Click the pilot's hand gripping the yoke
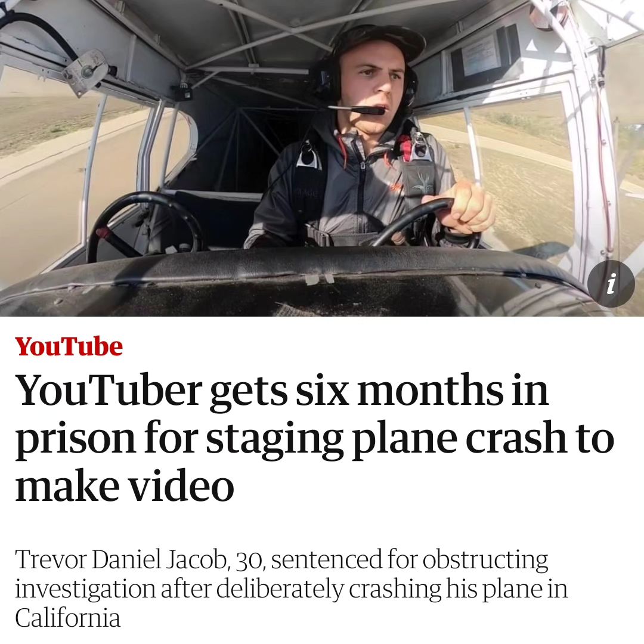This screenshot has width=644, height=644. click(469, 206)
